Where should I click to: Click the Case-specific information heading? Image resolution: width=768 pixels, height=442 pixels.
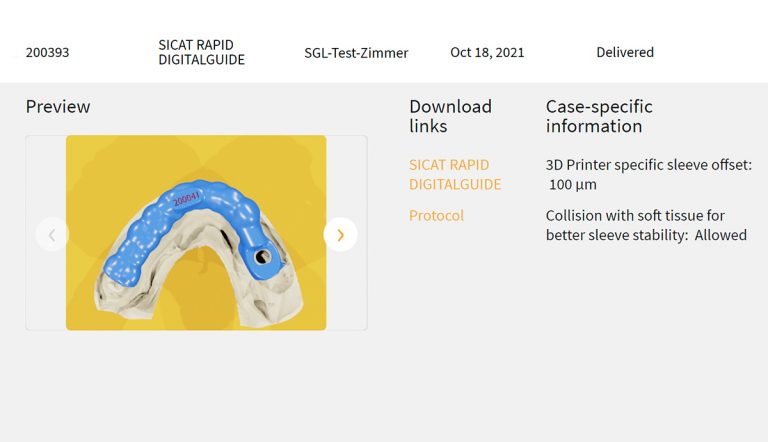click(599, 116)
